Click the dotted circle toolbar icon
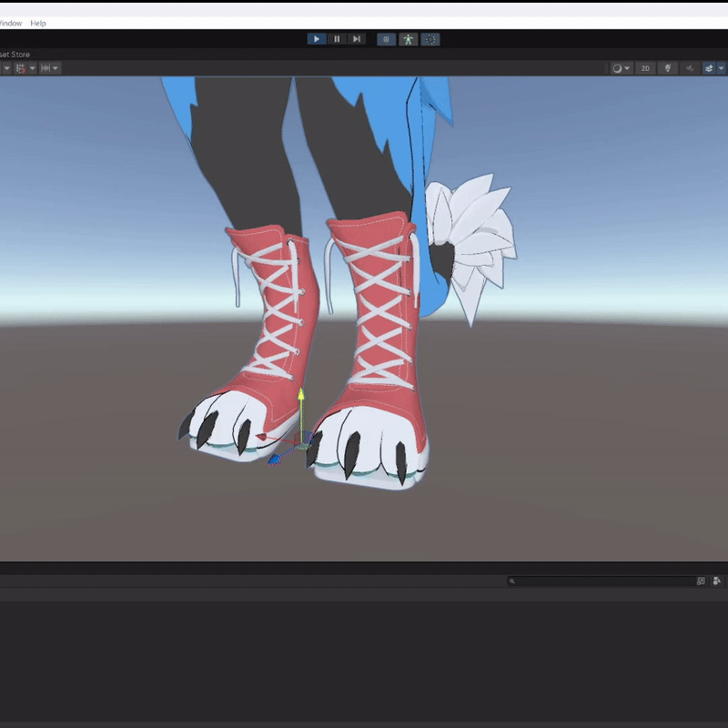 (x=430, y=39)
